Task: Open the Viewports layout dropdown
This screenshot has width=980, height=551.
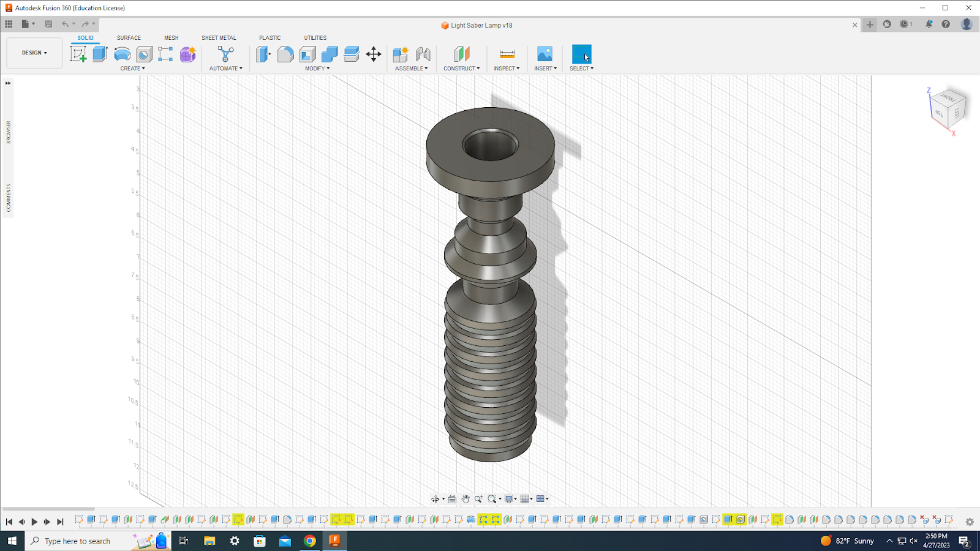Action: (x=542, y=499)
